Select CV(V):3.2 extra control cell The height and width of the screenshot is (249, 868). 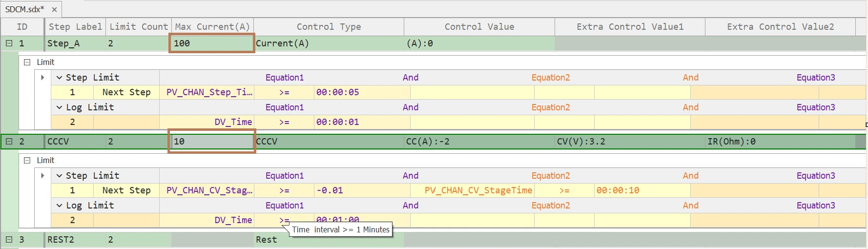point(630,142)
